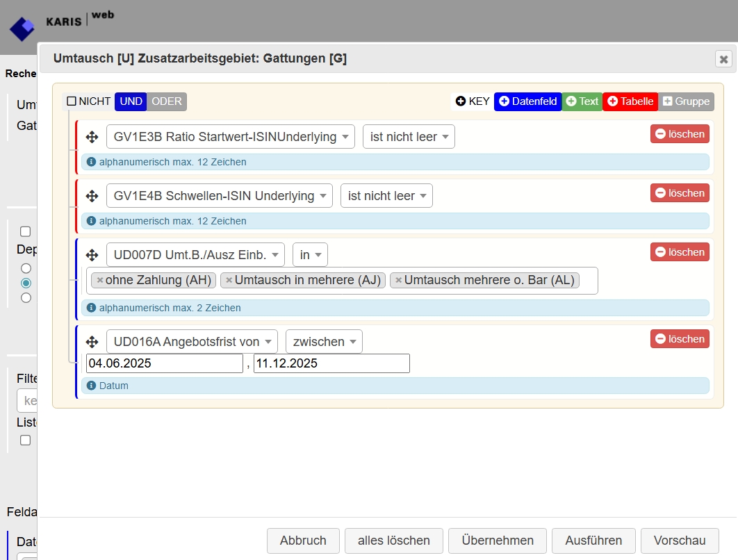This screenshot has width=738, height=560.
Task: Delete the GV1E4B Schwellen-ISIN condition
Action: [x=680, y=193]
